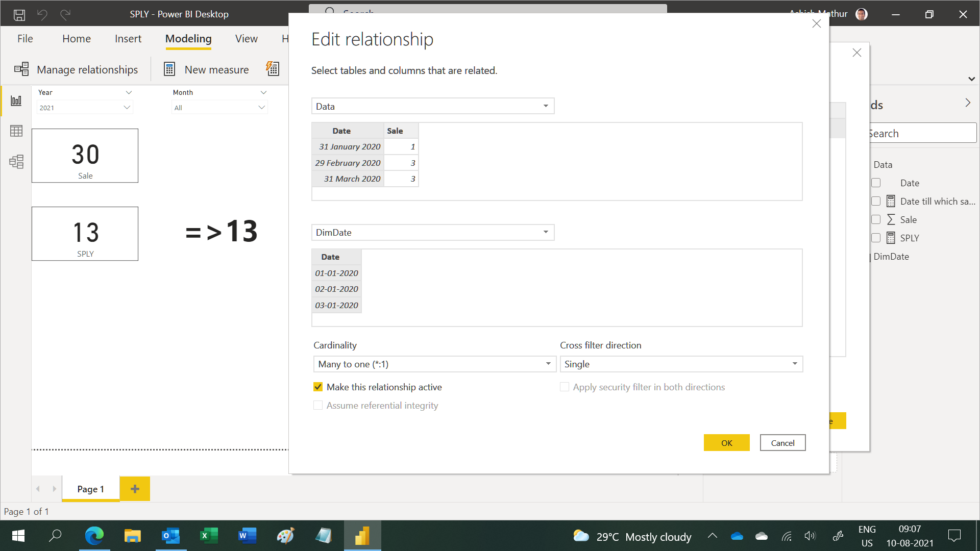Click the Undo arrow icon

coord(42,14)
